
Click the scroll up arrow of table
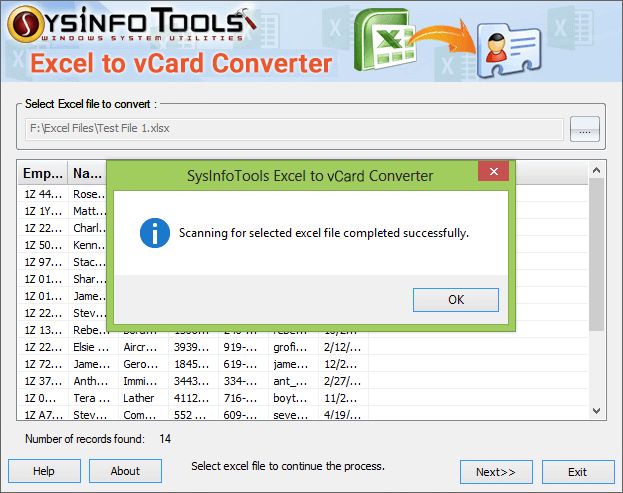[x=596, y=170]
